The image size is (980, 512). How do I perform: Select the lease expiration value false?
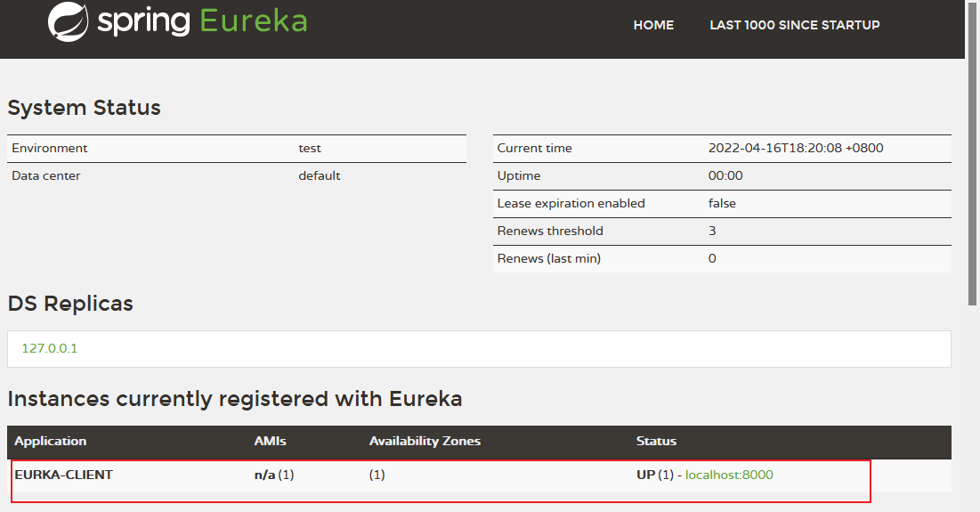pos(722,203)
